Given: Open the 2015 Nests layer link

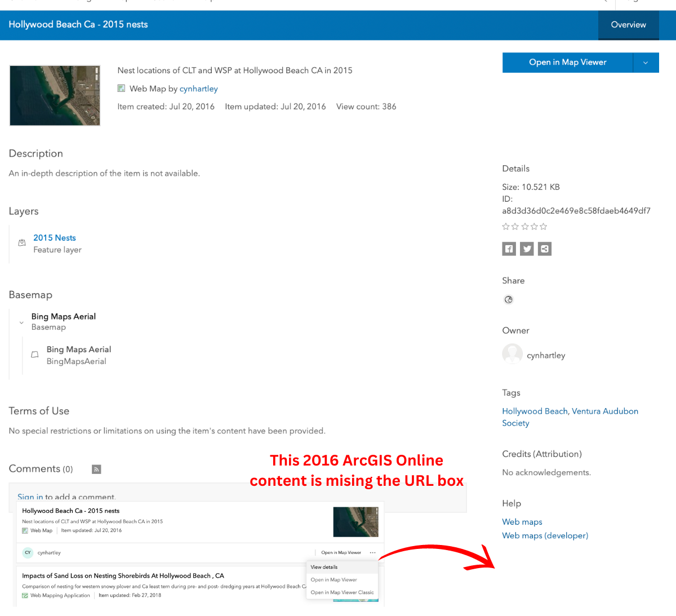Looking at the screenshot, I should [x=54, y=238].
